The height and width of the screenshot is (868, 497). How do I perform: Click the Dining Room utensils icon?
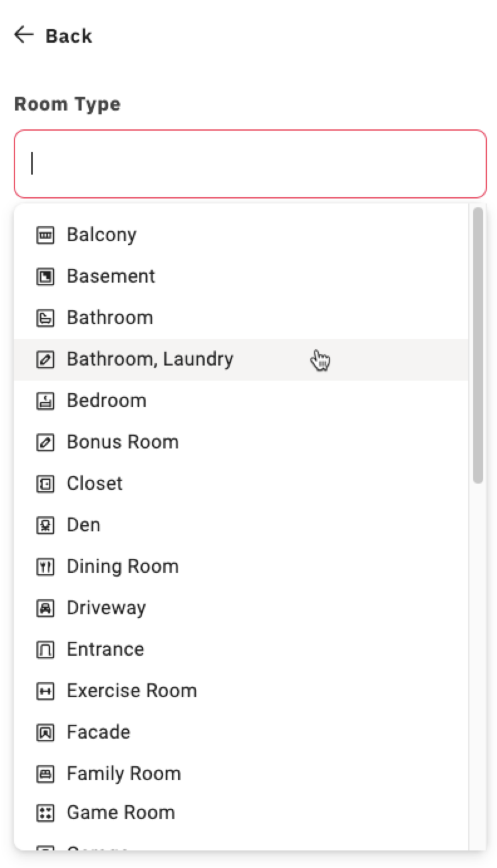(x=45, y=566)
